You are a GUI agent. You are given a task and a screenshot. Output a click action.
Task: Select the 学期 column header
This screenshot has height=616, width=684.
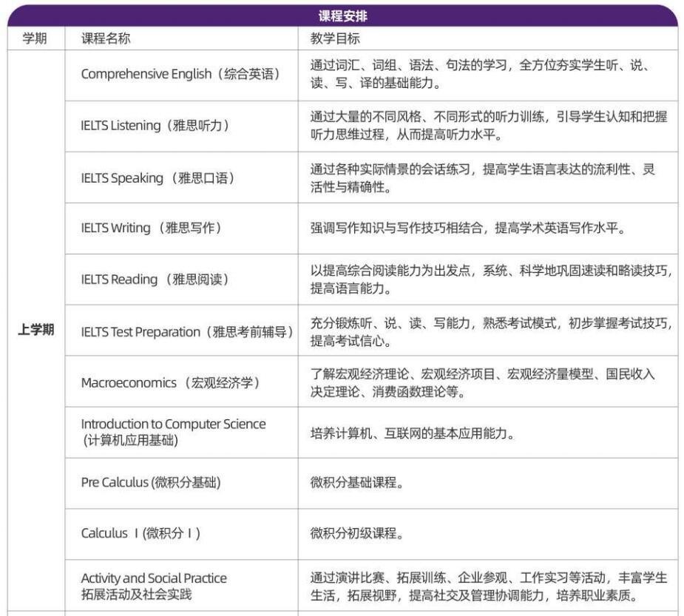click(x=35, y=39)
